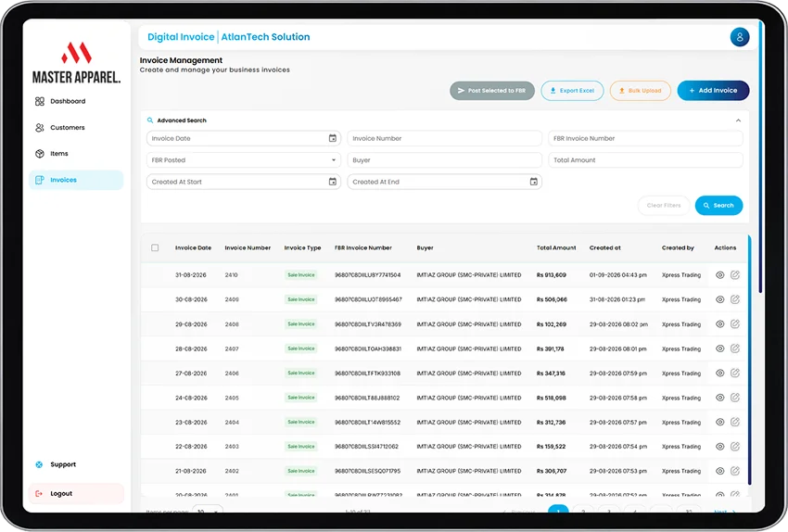View invoice 2406 with eye icon

click(719, 374)
